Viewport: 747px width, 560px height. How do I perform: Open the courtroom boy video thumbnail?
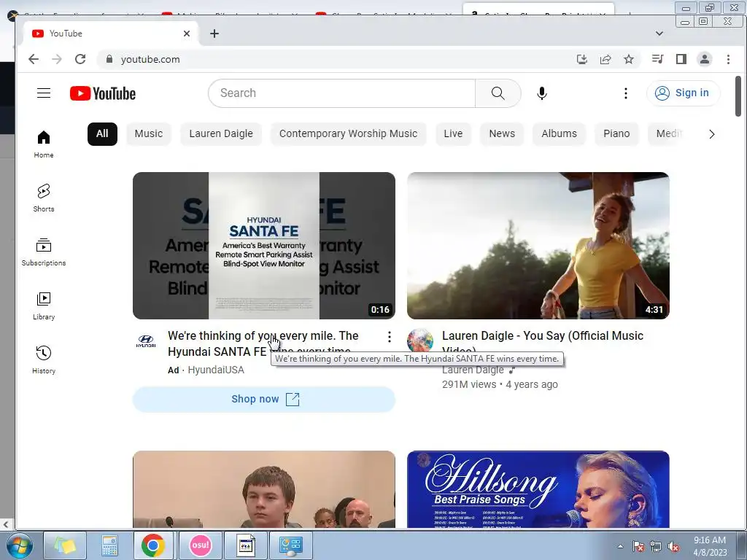click(264, 489)
